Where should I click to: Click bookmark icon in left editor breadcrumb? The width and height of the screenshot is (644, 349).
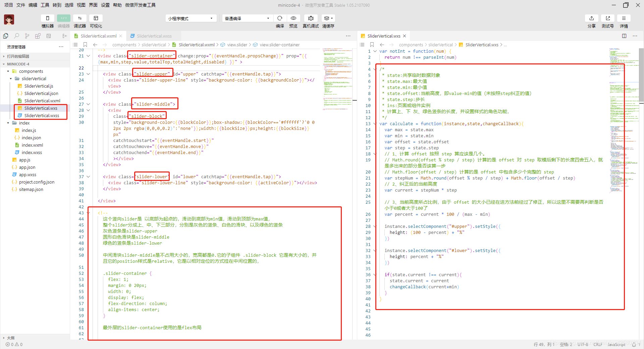pyautogui.click(x=85, y=45)
